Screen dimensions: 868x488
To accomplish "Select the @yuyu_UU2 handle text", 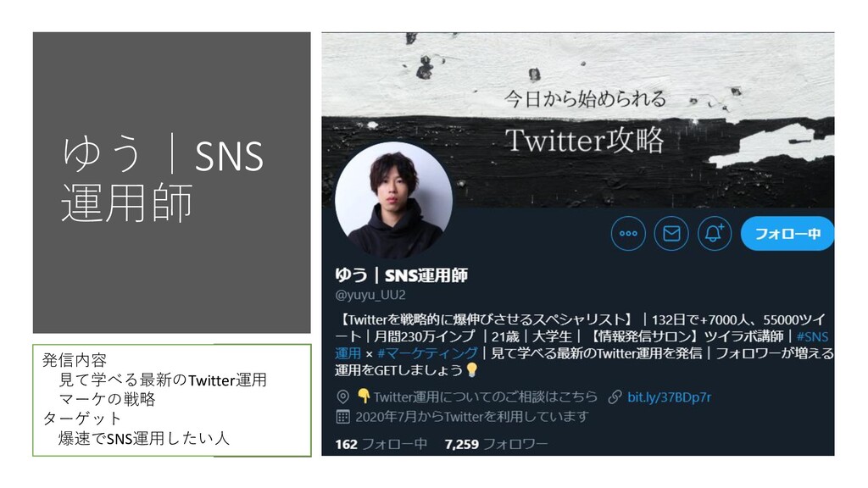I will [x=370, y=295].
